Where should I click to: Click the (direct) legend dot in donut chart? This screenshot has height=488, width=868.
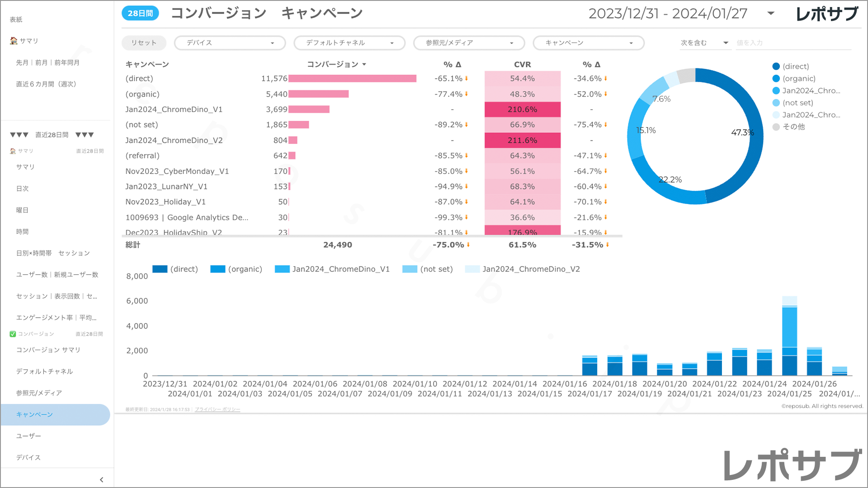776,66
